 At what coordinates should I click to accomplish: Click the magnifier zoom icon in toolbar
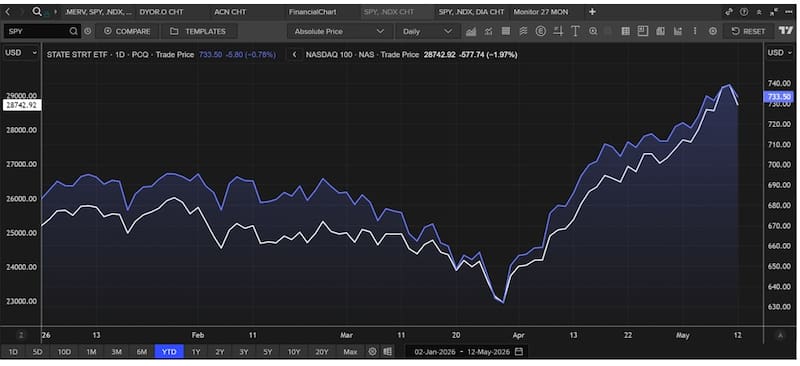click(x=593, y=31)
